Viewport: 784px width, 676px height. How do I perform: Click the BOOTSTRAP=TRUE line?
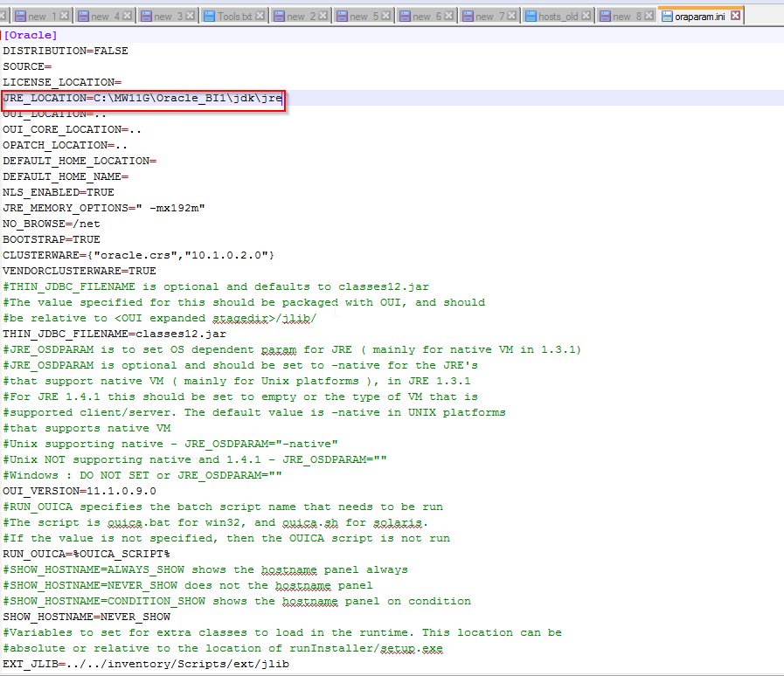[52, 240]
